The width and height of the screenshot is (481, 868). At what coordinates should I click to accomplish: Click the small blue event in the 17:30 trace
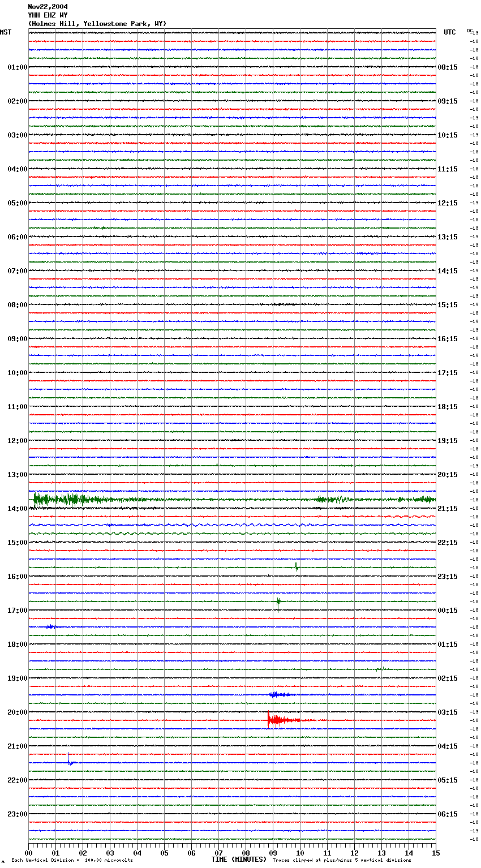51,626
